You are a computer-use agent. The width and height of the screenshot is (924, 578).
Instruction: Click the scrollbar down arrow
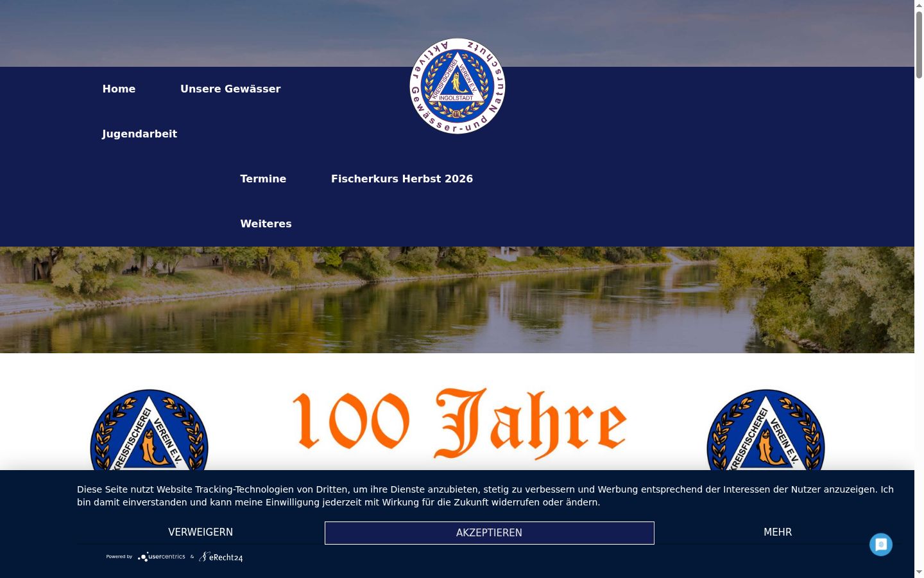pyautogui.click(x=919, y=572)
